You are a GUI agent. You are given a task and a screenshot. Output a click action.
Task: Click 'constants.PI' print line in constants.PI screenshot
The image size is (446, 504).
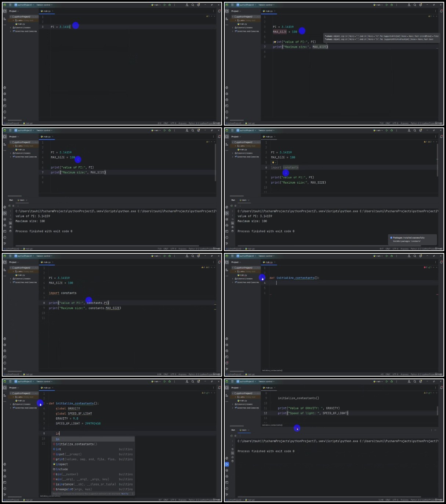(79, 303)
